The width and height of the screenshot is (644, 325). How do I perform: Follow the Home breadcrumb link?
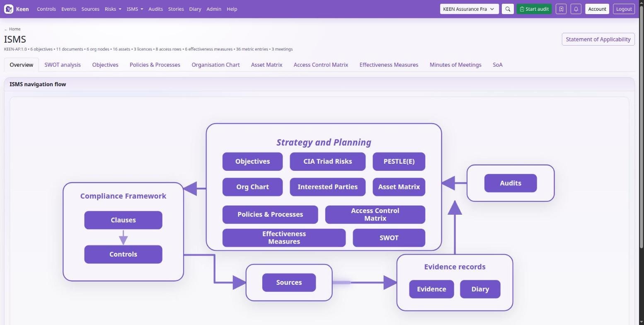[12, 29]
